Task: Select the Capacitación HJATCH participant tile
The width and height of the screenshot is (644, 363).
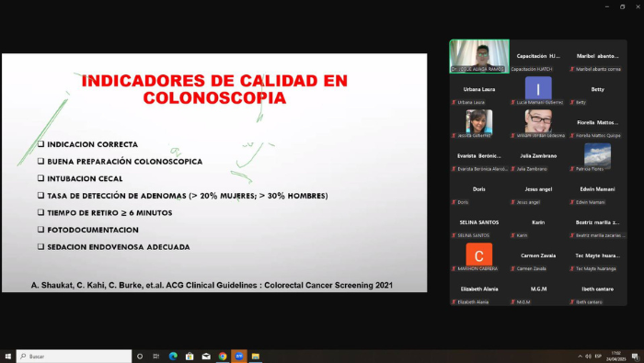Action: [x=538, y=57]
